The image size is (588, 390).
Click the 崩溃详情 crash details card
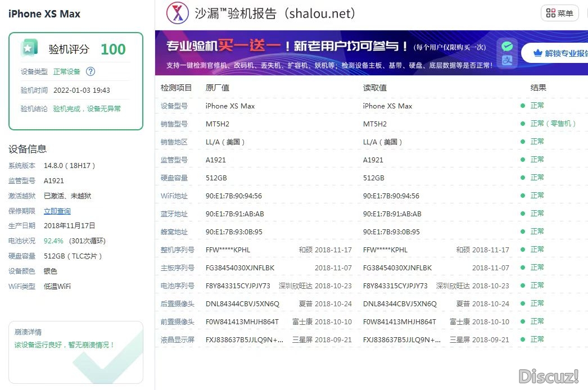point(76,352)
